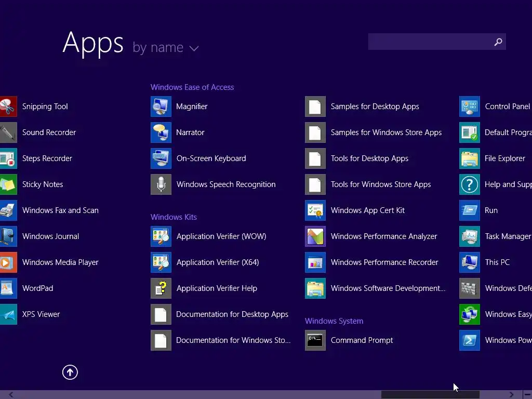The width and height of the screenshot is (532, 399).
Task: Open the Command Prompt icon
Action: pyautogui.click(x=315, y=340)
